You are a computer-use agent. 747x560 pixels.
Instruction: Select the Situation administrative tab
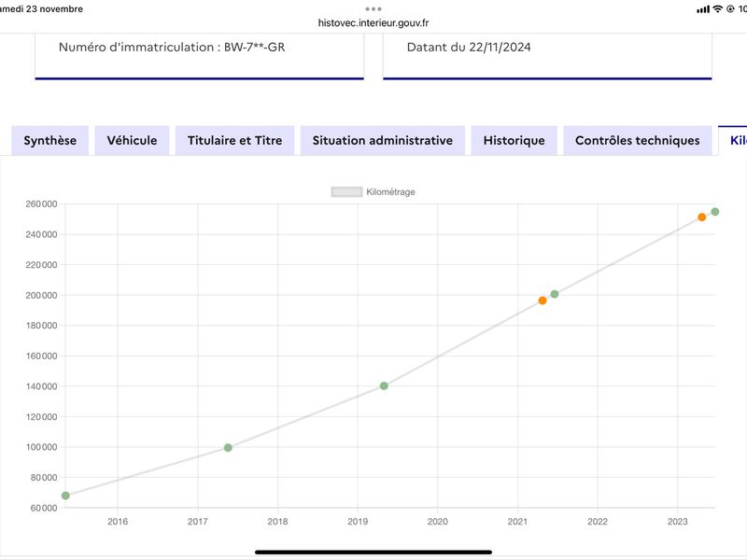tap(383, 141)
